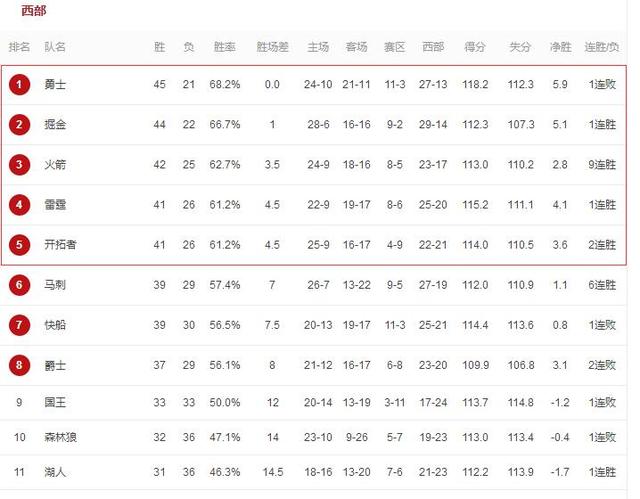Click the rank 8 red badge
The width and height of the screenshot is (640, 499).
click(19, 365)
